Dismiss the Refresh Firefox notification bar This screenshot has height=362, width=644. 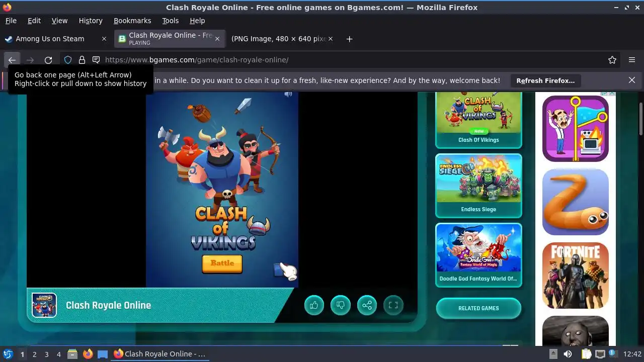click(x=632, y=80)
